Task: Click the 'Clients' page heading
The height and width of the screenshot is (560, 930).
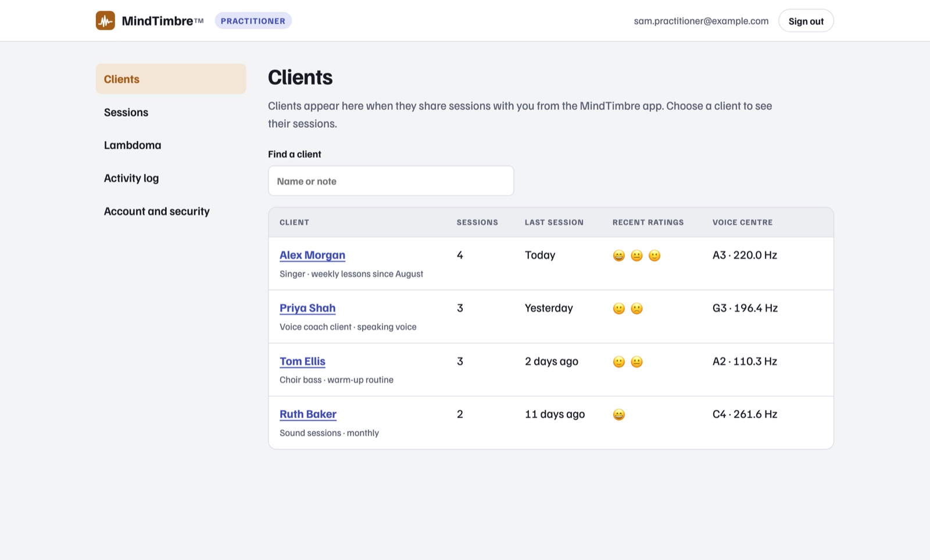Action: pyautogui.click(x=300, y=77)
